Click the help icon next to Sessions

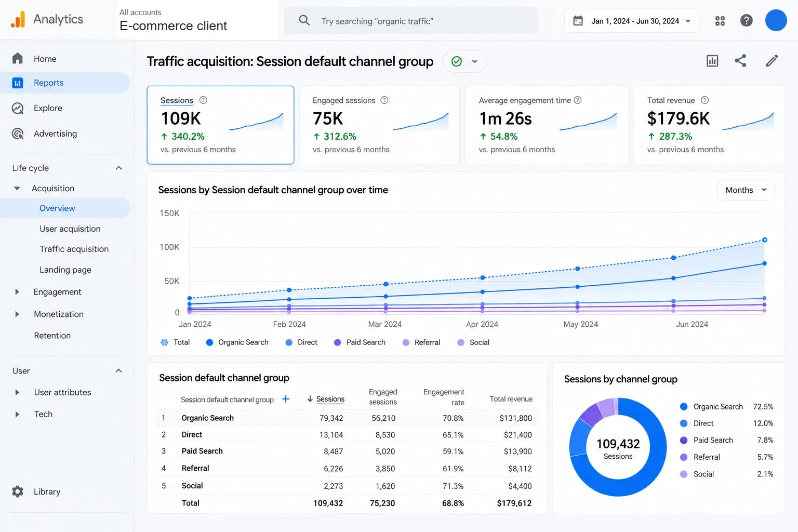click(x=204, y=100)
